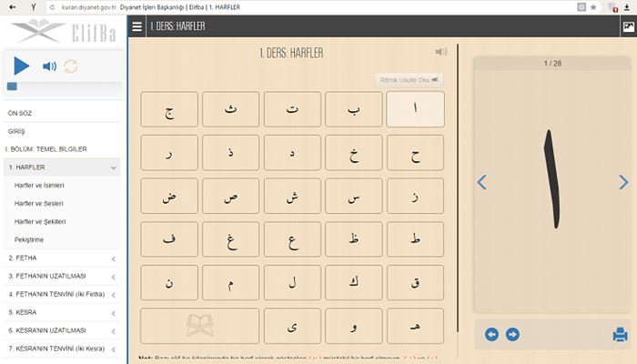637x364 pixels.
Task: Click the round blue forward arrow button
Action: pyautogui.click(x=512, y=334)
